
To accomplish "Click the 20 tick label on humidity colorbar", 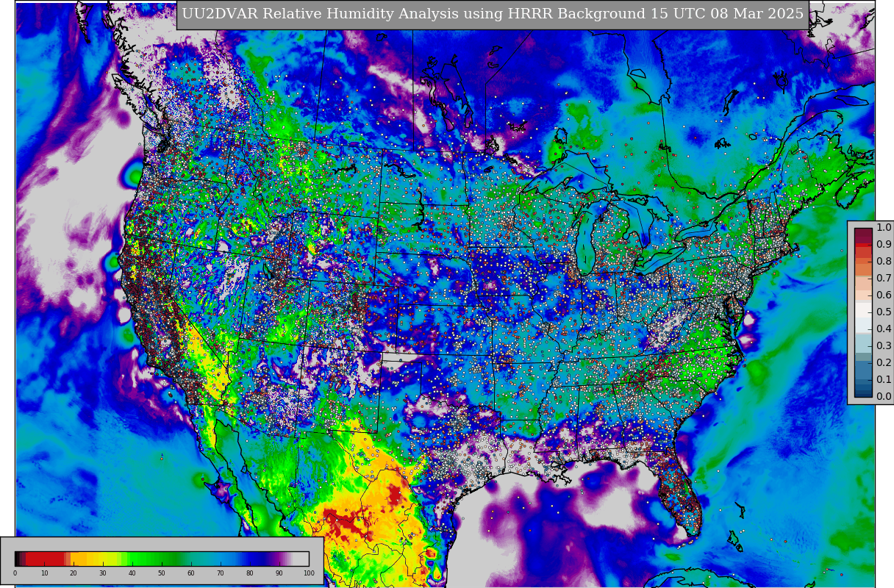I will [74, 573].
